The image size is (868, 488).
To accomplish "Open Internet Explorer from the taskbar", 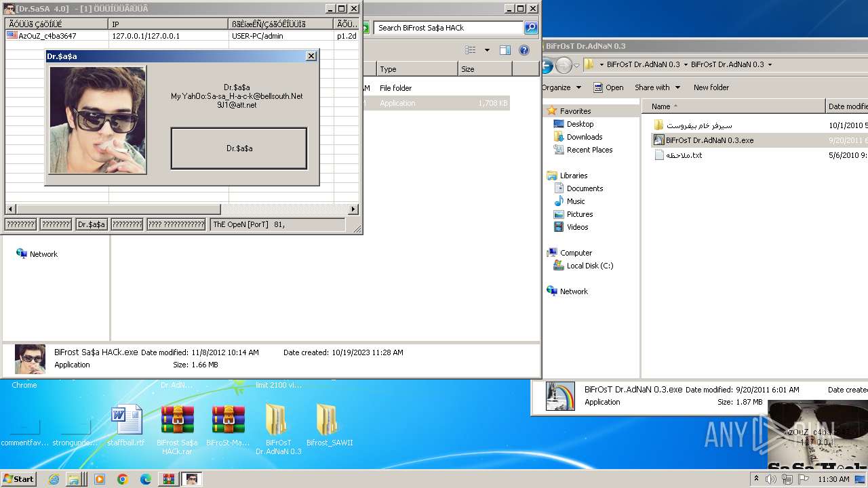I will [54, 479].
